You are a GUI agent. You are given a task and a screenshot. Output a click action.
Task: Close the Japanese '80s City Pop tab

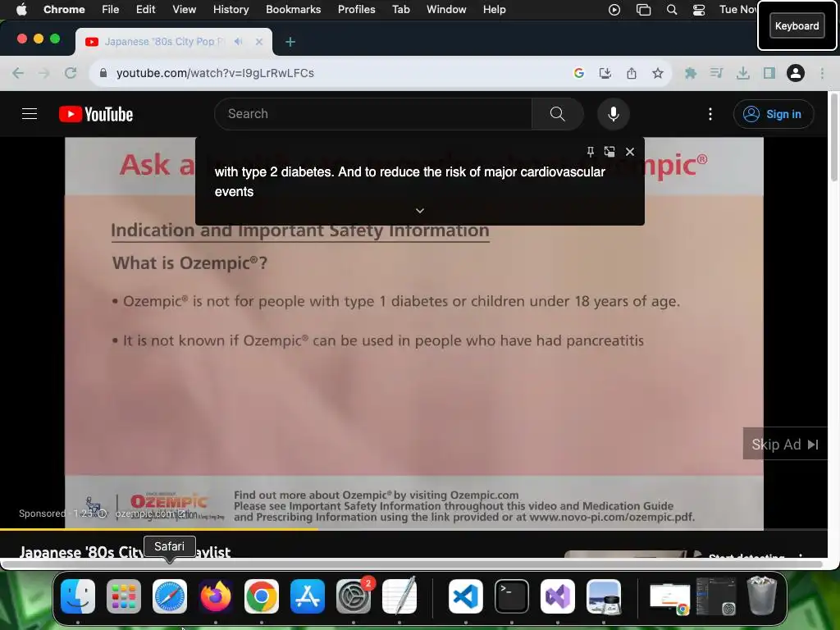[x=259, y=41]
